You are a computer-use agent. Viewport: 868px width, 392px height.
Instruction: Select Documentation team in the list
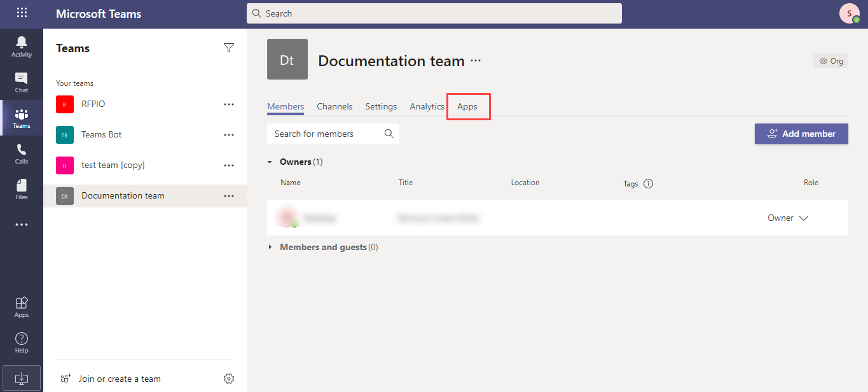pos(145,195)
